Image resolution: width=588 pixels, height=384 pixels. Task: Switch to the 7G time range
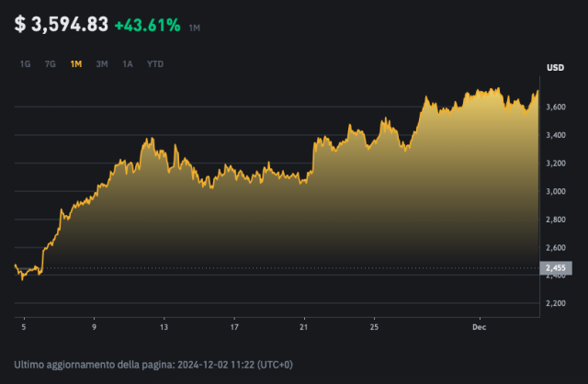(x=51, y=64)
